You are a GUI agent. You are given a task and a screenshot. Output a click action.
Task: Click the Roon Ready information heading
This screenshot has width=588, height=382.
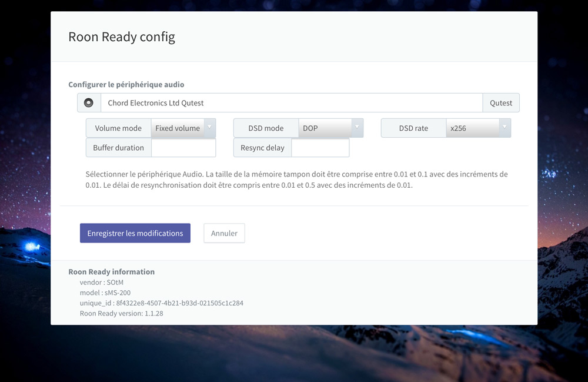click(x=111, y=272)
